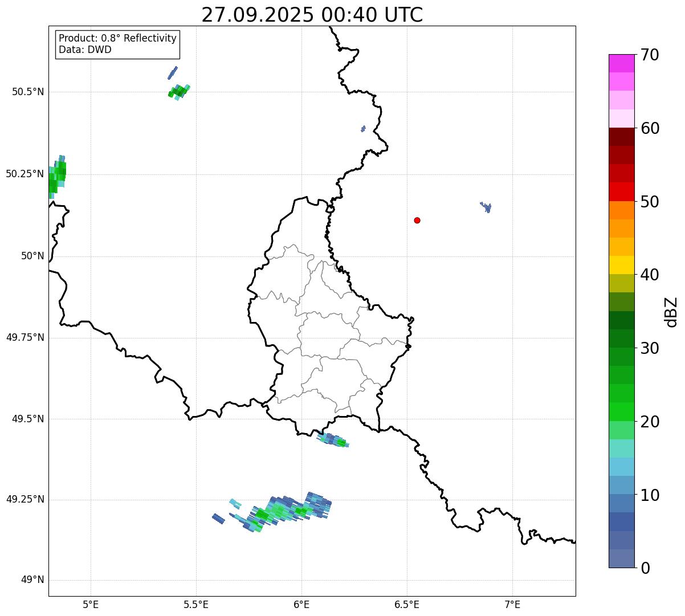685x616 pixels.
Task: Pick the dark red 60 dBZ swatch
Action: tap(621, 137)
